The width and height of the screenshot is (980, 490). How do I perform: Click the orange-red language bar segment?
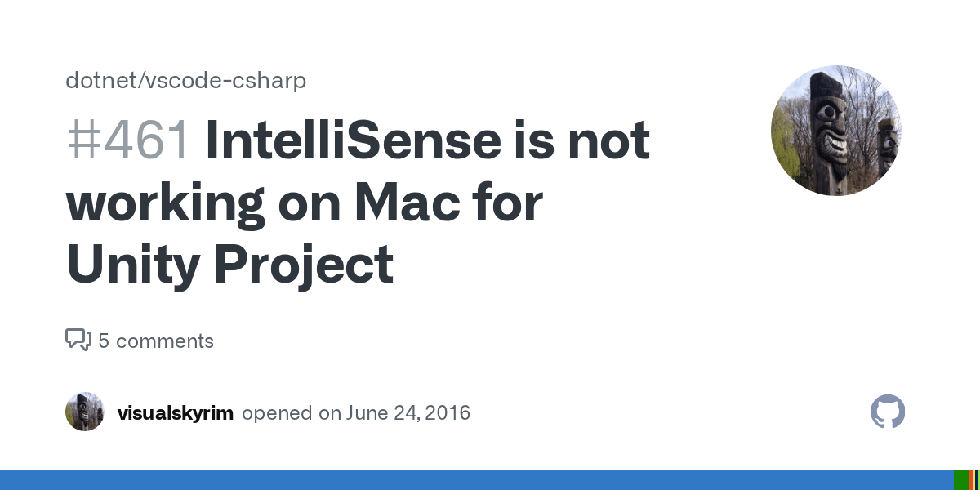pyautogui.click(x=971, y=480)
